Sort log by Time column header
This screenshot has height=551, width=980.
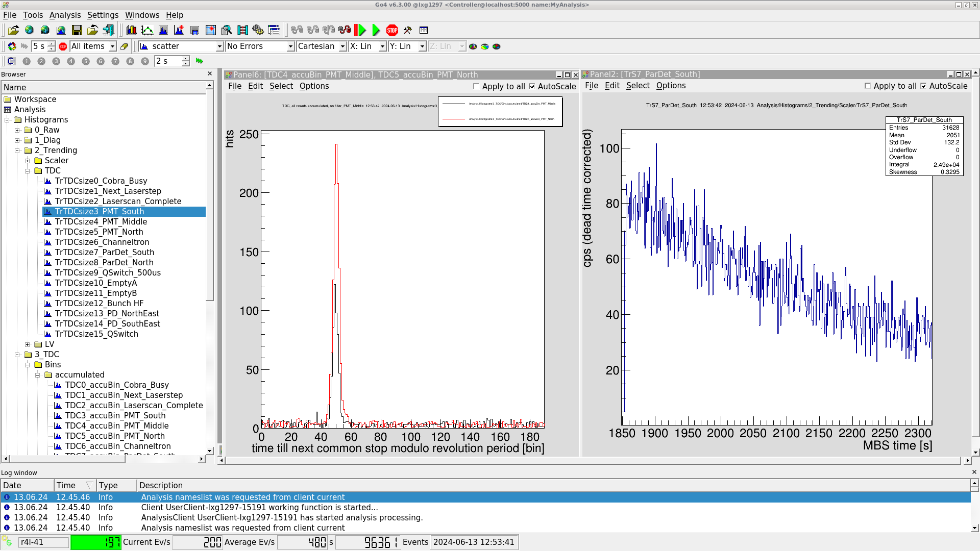point(75,485)
